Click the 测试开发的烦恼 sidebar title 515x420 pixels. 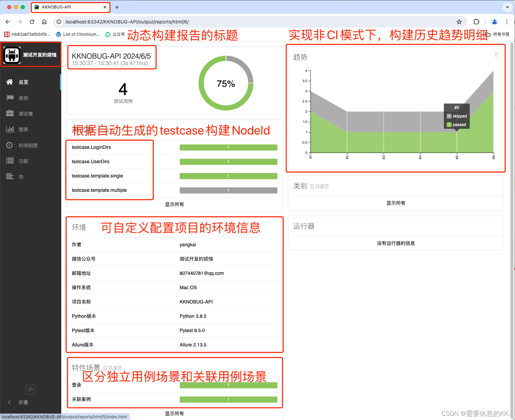coord(40,55)
